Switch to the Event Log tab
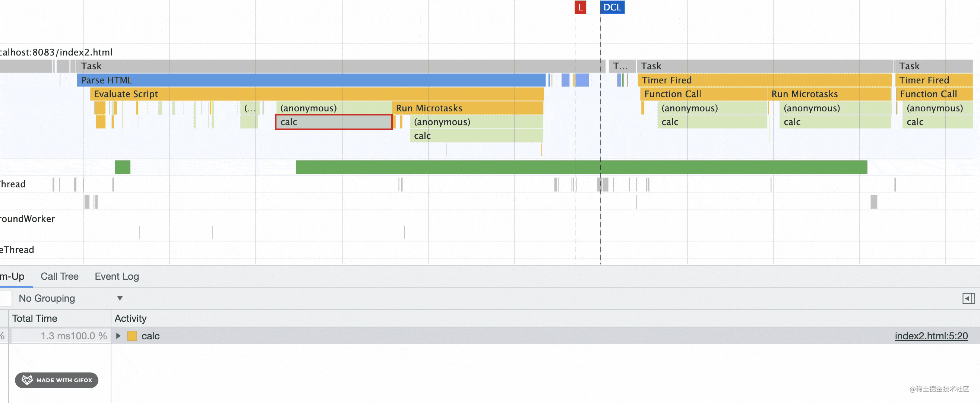980x403 pixels. (116, 276)
